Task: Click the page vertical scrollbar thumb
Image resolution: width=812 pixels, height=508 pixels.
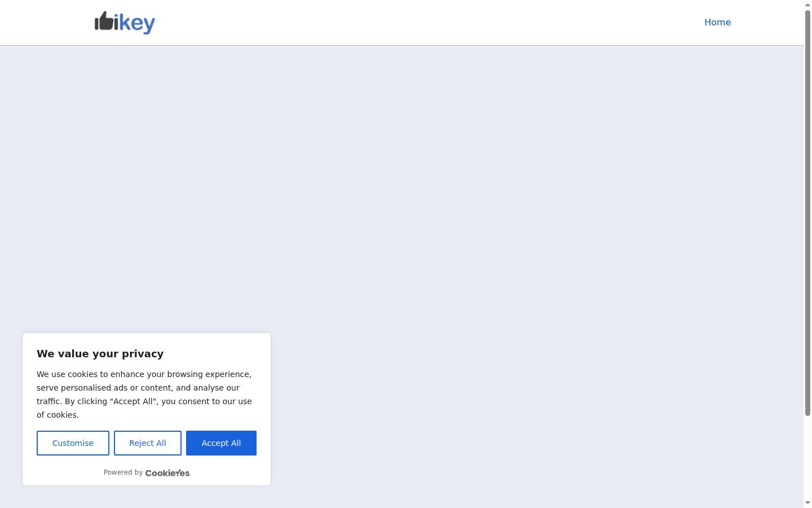Action: 807,213
